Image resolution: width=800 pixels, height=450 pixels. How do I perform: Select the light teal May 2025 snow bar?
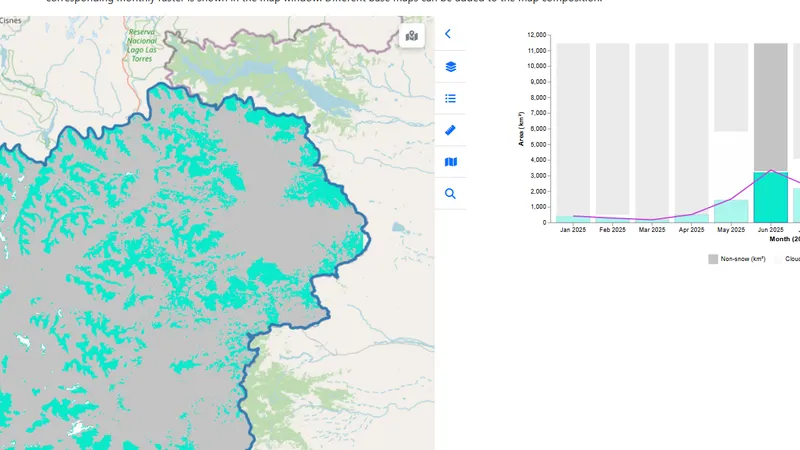tap(731, 211)
